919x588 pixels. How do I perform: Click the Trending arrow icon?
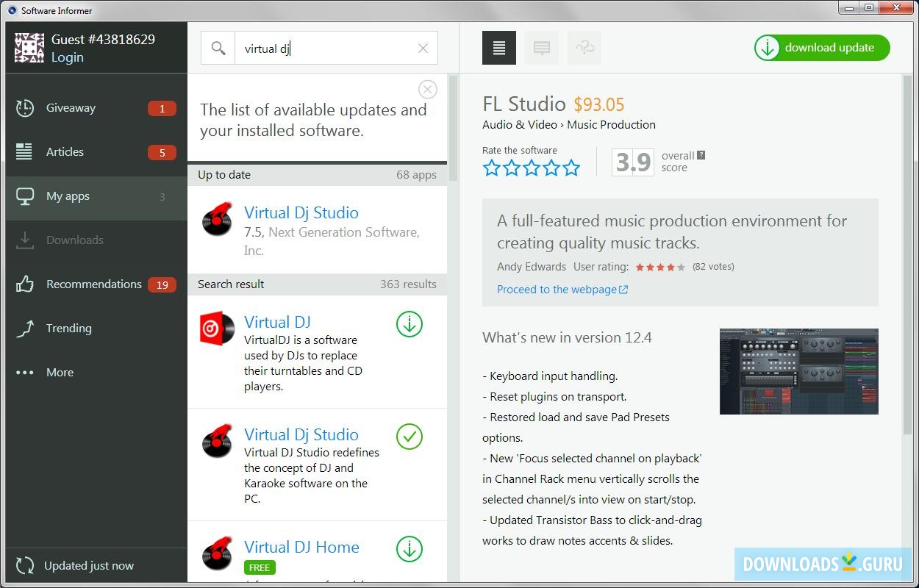(x=25, y=329)
